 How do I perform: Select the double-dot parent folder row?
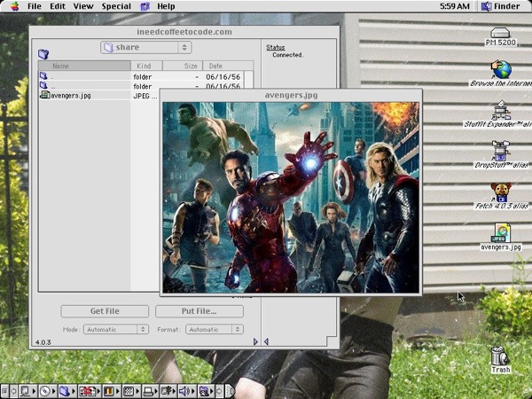click(x=141, y=86)
